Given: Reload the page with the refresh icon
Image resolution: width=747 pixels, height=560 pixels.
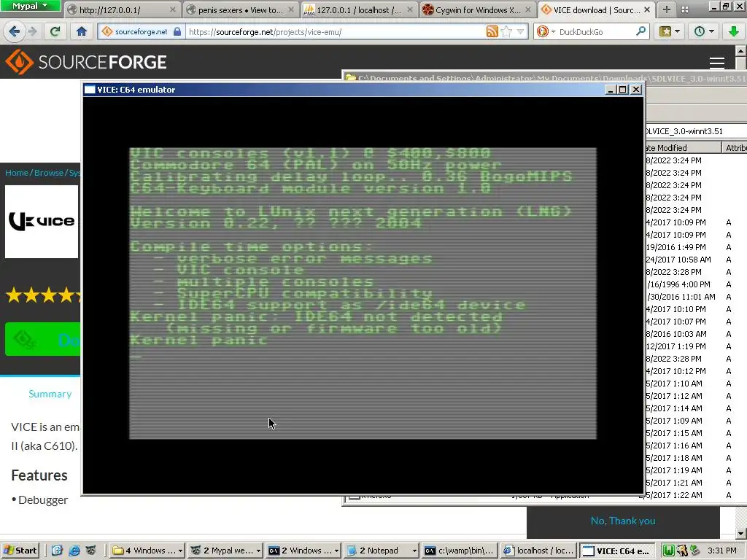Looking at the screenshot, I should click(x=55, y=32).
